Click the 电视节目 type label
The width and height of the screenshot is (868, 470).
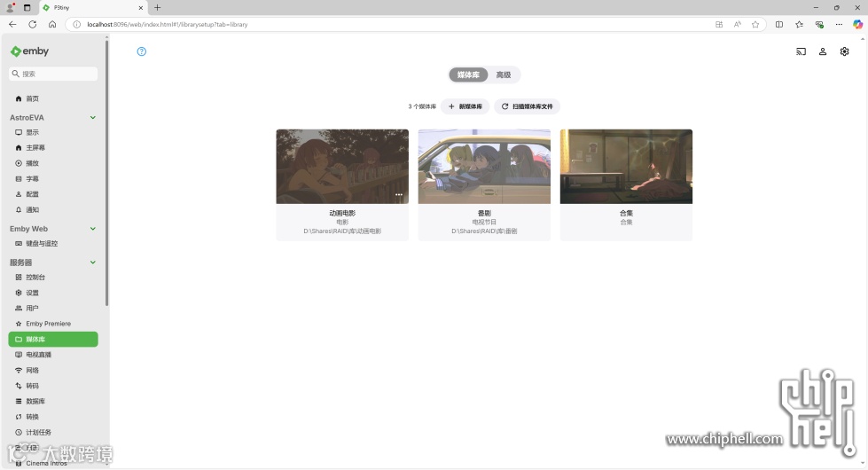tap(484, 222)
